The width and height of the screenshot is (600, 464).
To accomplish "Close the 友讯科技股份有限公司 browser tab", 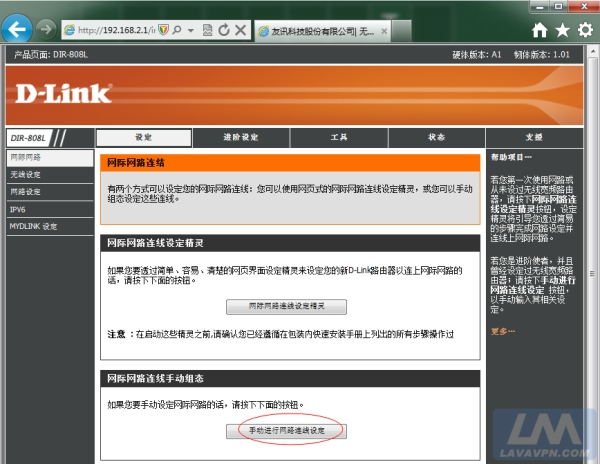I will coord(384,31).
